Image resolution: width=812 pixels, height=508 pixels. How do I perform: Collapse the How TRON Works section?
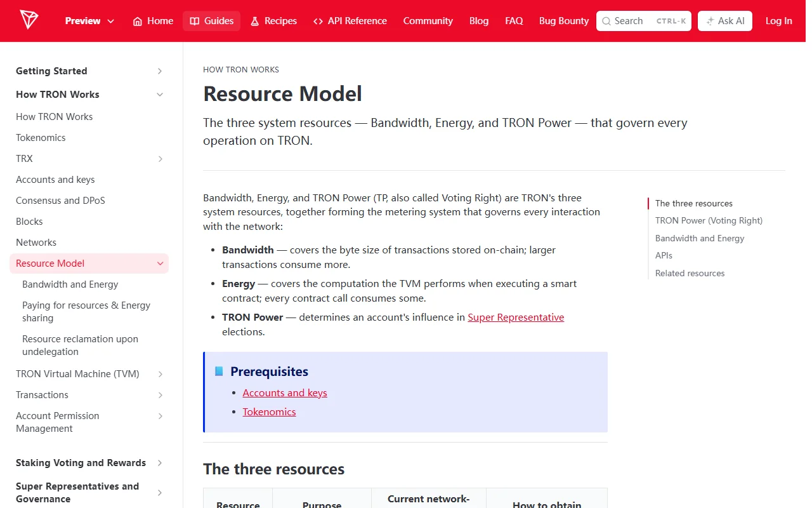pyautogui.click(x=160, y=95)
